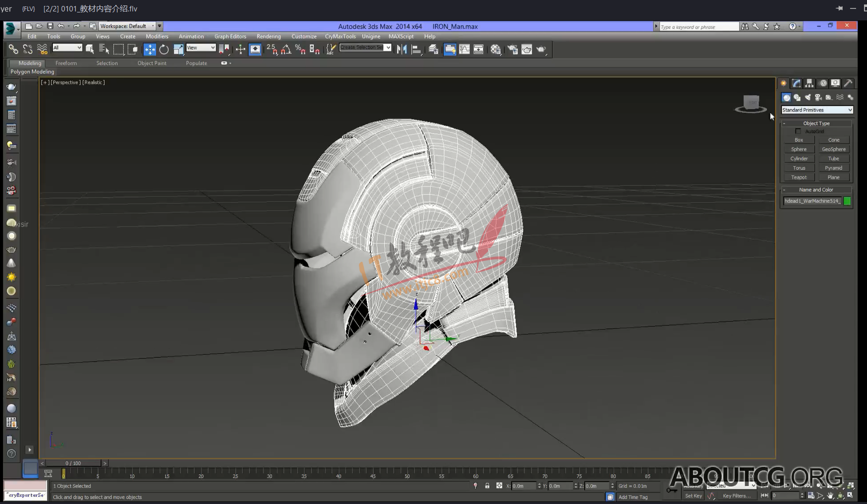Click the Unlink Selection tool
The height and width of the screenshot is (504, 867).
28,49
